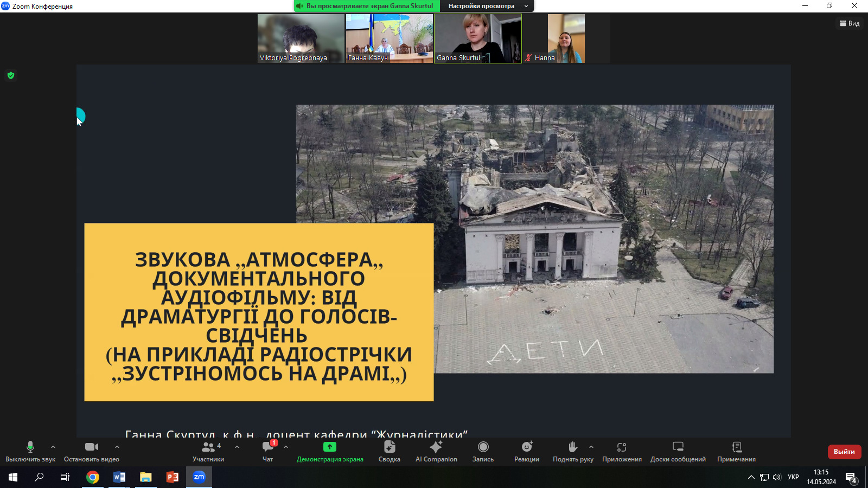Screen dimensions: 868x488
Task: Open the Apps (Приложения) icon
Action: pyautogui.click(x=622, y=447)
